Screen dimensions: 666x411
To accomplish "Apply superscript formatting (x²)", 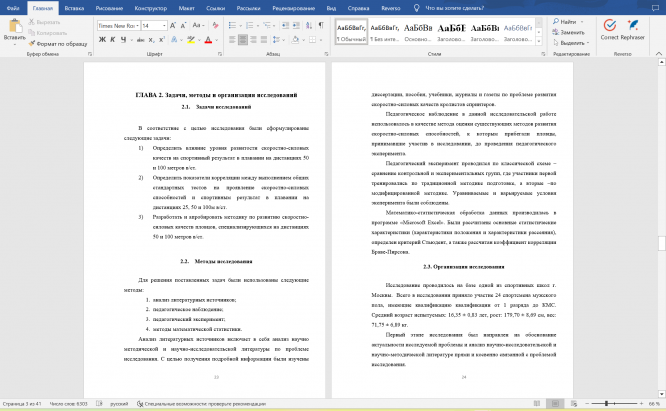I will point(162,40).
